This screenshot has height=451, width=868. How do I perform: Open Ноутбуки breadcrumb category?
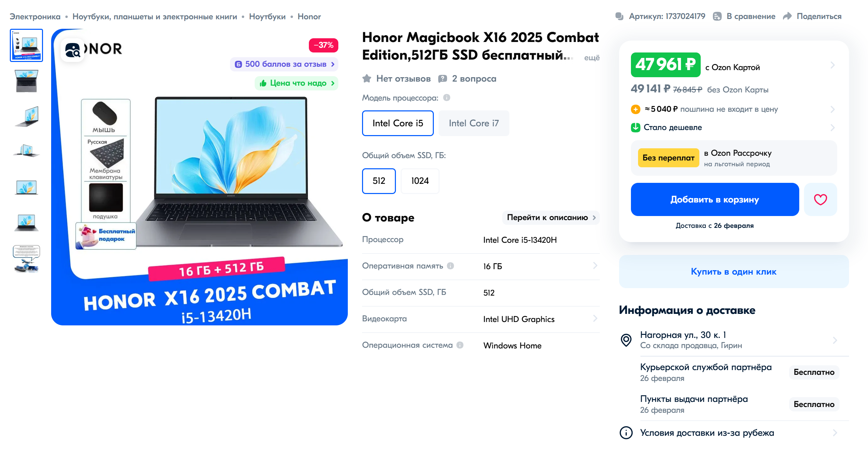[x=267, y=17]
